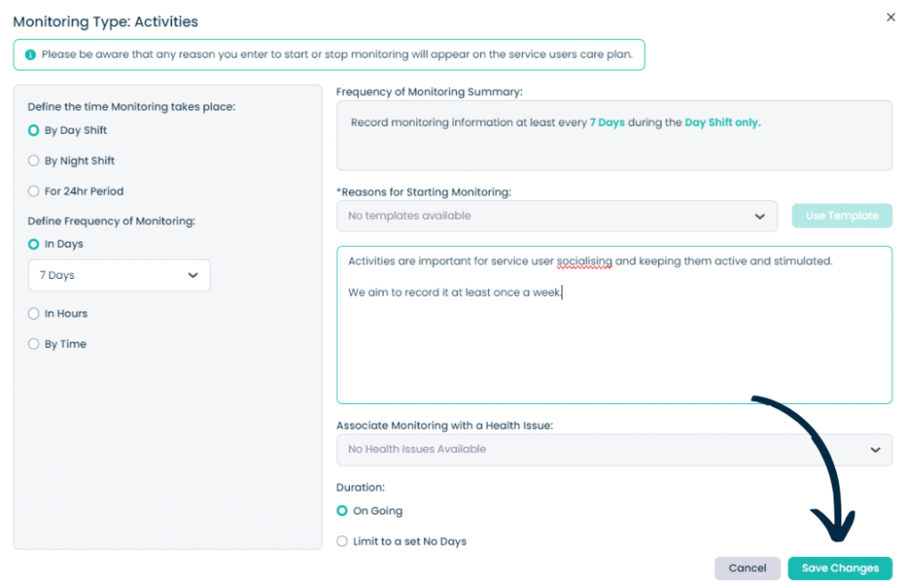Click inside the reasons text area
The image size is (907, 588).
(x=614, y=325)
